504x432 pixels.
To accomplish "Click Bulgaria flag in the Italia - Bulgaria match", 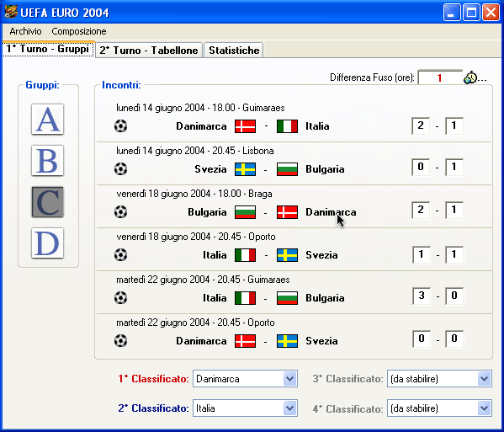I will [x=287, y=298].
